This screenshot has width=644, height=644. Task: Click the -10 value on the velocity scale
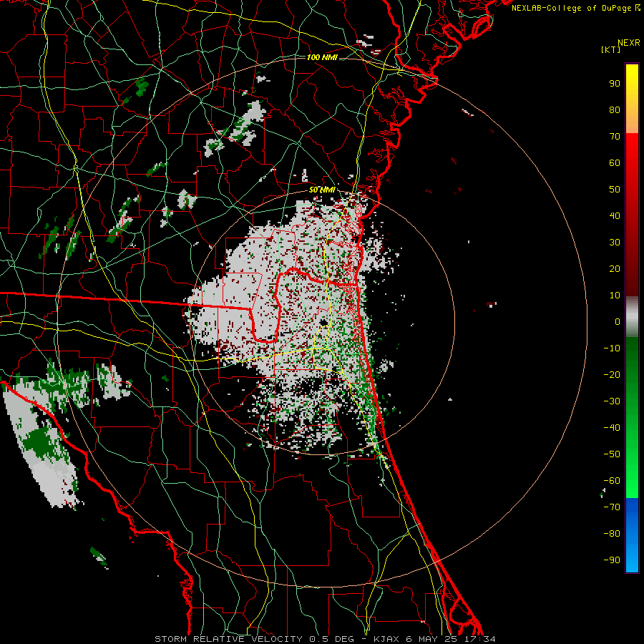[x=612, y=348]
